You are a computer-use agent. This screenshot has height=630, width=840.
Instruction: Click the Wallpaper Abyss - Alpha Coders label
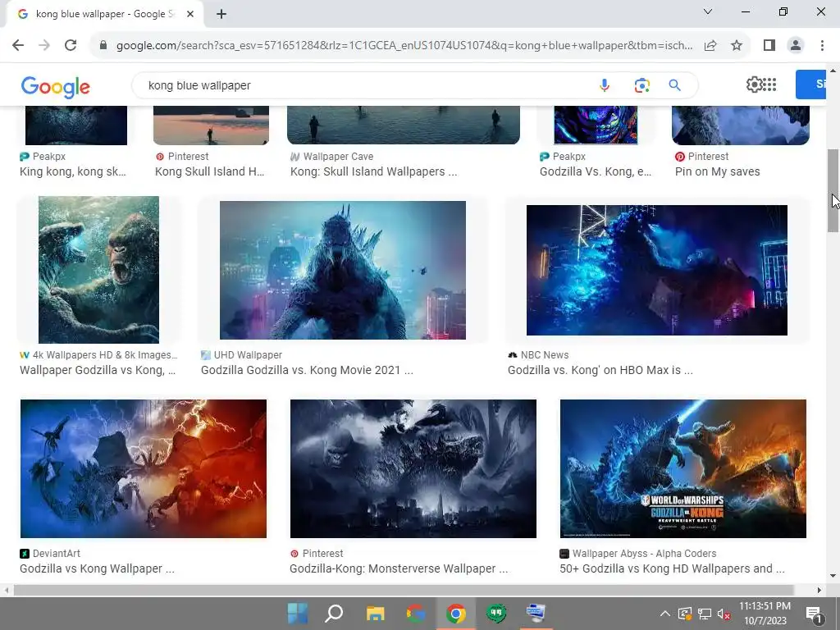pos(644,554)
